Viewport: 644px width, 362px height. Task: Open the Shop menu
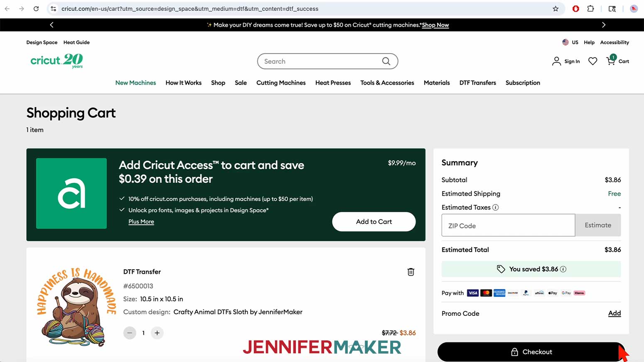click(218, 83)
